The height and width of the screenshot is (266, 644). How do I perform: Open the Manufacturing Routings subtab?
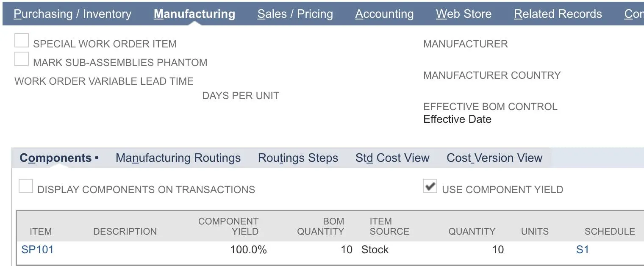(178, 158)
